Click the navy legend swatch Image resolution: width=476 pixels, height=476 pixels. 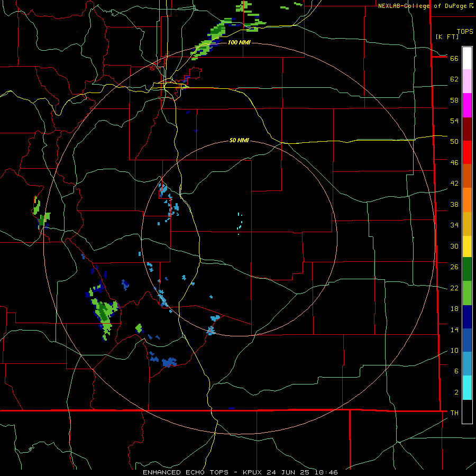[x=467, y=317]
